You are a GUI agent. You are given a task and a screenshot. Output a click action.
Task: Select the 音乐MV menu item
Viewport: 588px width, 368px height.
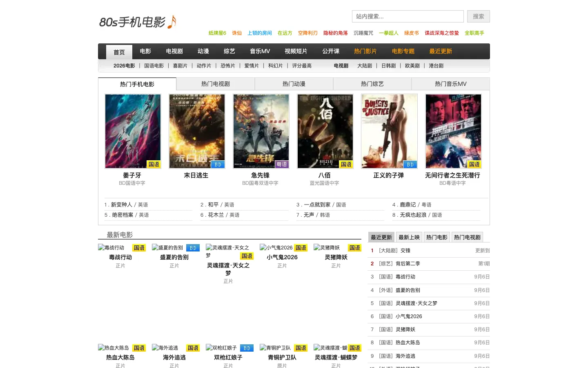tap(260, 51)
